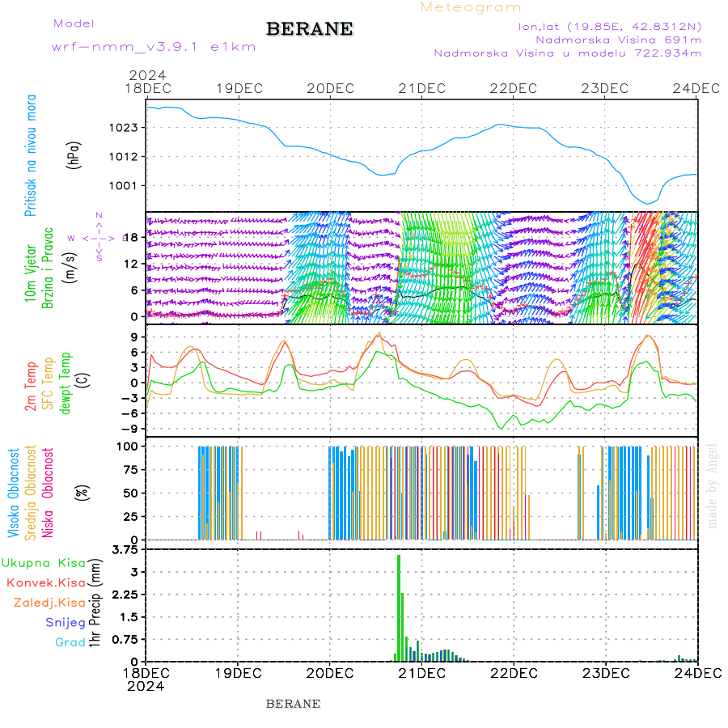Select the -9 temperature tick
The width and height of the screenshot is (728, 728).
click(x=129, y=429)
